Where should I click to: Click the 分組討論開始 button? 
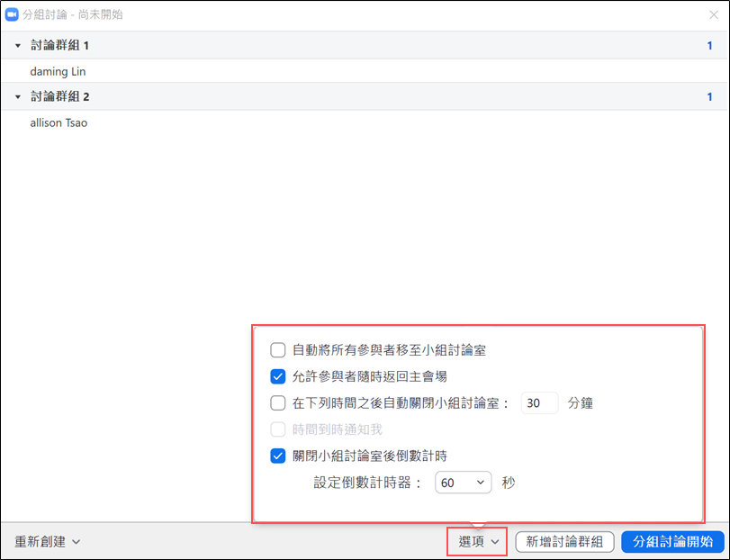[672, 541]
